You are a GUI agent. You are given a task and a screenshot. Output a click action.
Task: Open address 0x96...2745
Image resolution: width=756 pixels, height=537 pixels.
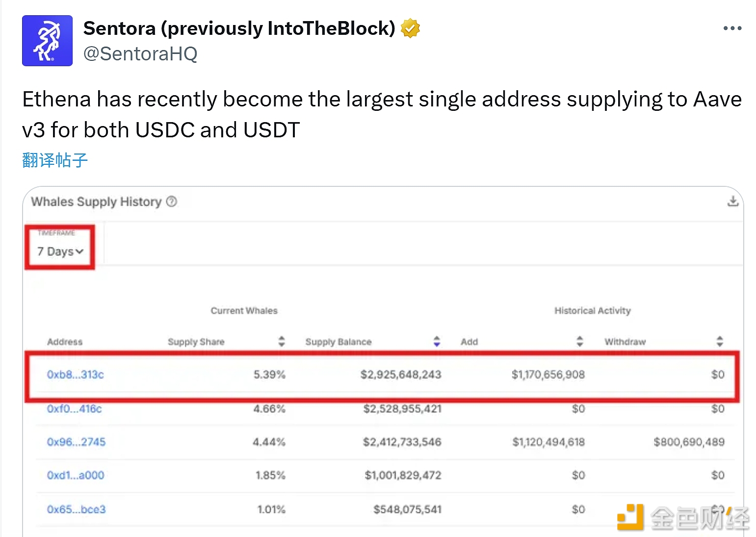76,442
